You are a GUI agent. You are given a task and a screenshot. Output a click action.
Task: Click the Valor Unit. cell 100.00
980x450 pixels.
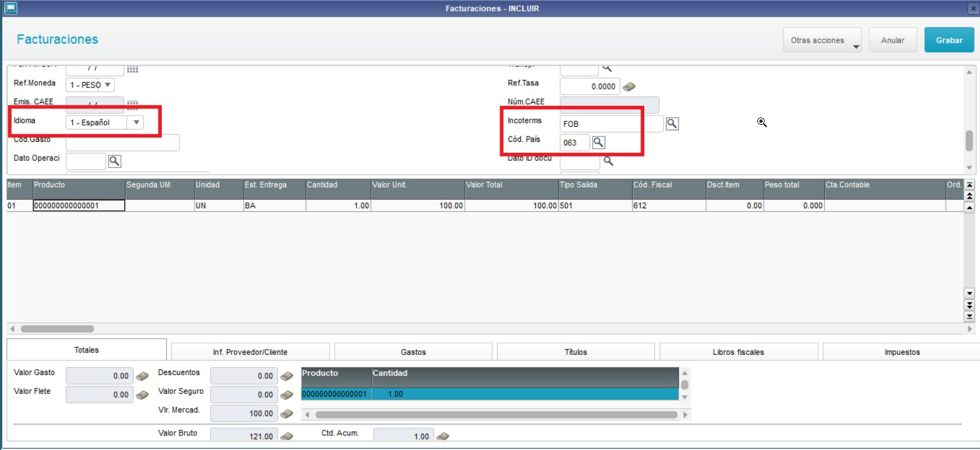[418, 206]
